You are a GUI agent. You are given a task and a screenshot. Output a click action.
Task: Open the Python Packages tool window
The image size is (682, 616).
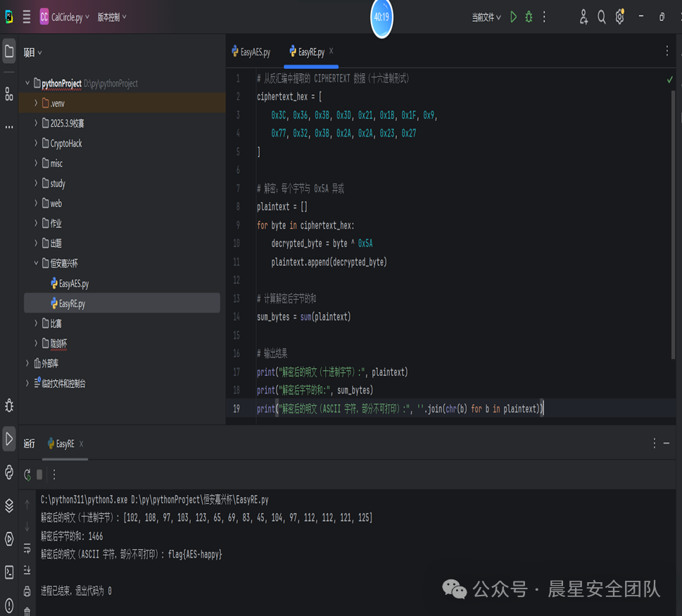click(9, 505)
